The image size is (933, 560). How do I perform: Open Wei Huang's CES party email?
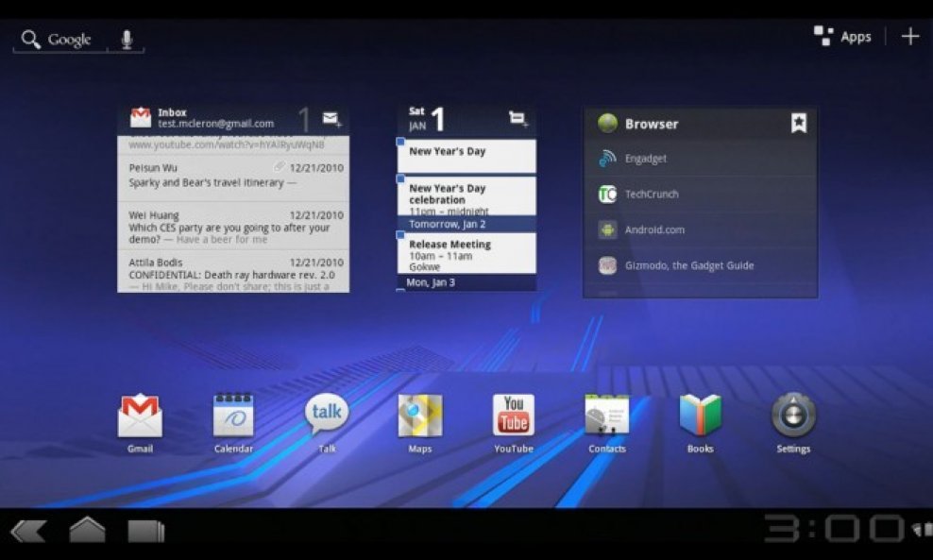233,226
